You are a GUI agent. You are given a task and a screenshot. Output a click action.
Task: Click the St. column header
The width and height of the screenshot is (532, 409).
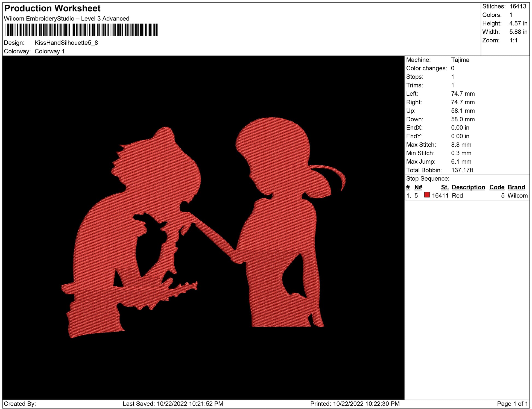[445, 187]
